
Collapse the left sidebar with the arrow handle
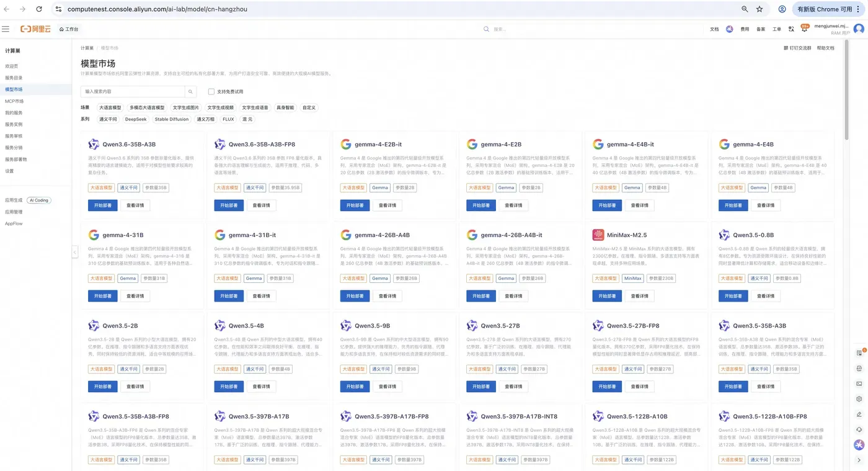pyautogui.click(x=74, y=252)
